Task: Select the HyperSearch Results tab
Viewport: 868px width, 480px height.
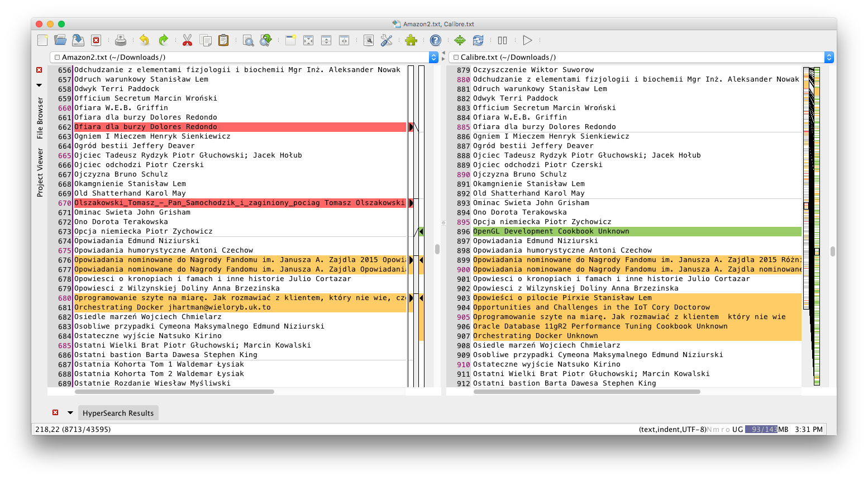Action: coord(118,413)
